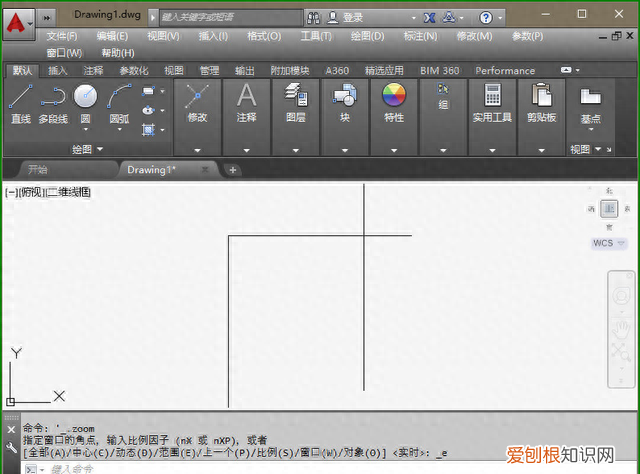Open the Clipboard (剪贴板) panel
The width and height of the screenshot is (640, 474).
[542, 102]
